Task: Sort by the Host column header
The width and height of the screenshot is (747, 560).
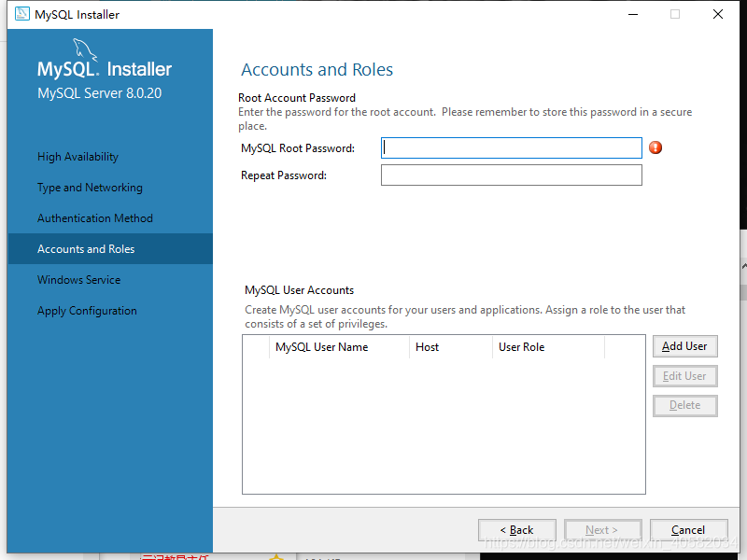Action: tap(451, 347)
